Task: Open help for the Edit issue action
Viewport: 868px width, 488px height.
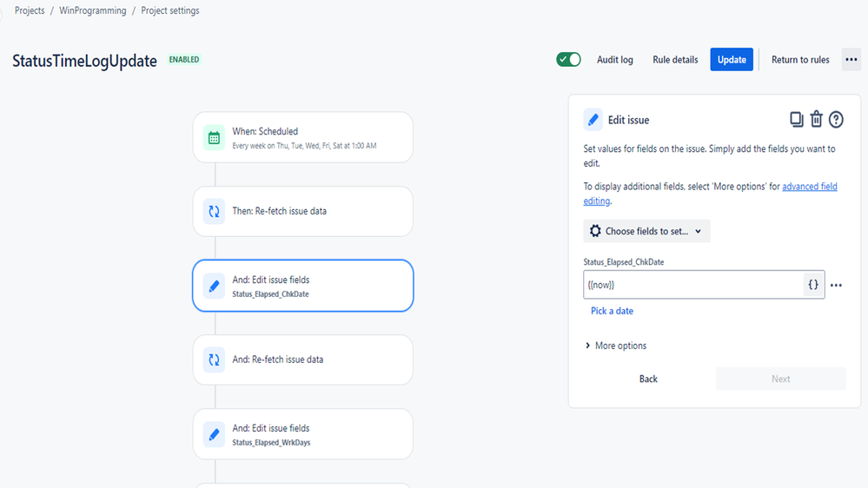Action: pos(836,120)
